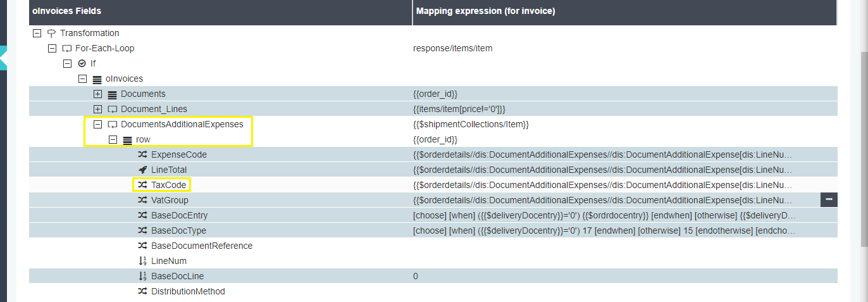868x302 pixels.
Task: Collapse the oInvoices node
Action: 82,79
